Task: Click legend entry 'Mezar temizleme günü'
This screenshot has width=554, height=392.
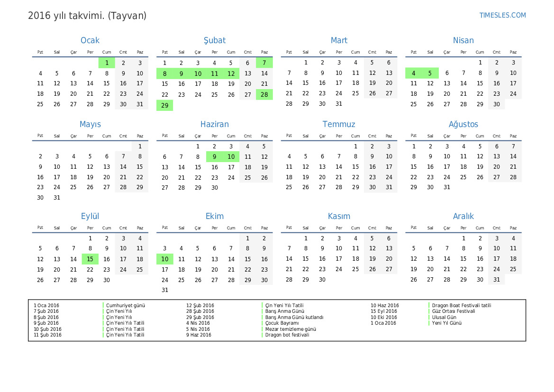Action: pos(291,329)
